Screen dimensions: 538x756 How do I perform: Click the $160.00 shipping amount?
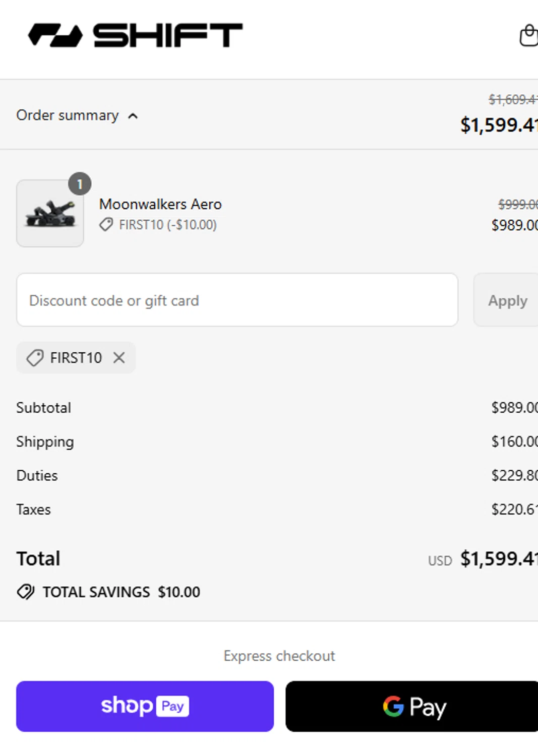click(x=514, y=442)
